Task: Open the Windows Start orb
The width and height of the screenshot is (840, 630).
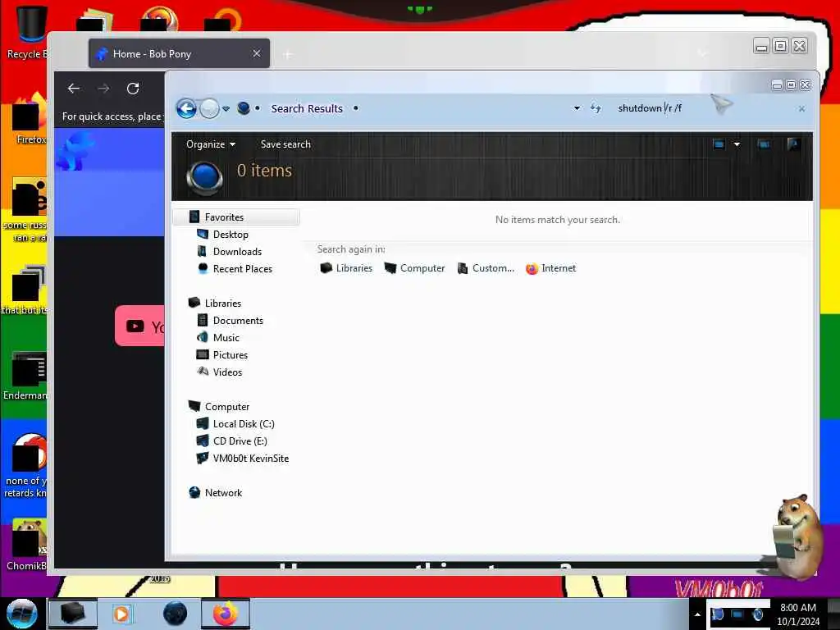Action: pyautogui.click(x=21, y=614)
